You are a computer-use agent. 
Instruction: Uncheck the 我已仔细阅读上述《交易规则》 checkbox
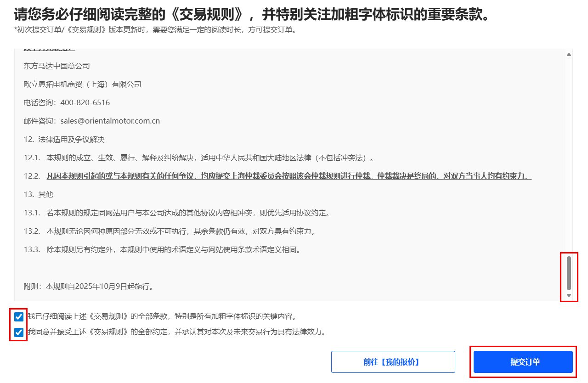click(x=19, y=317)
